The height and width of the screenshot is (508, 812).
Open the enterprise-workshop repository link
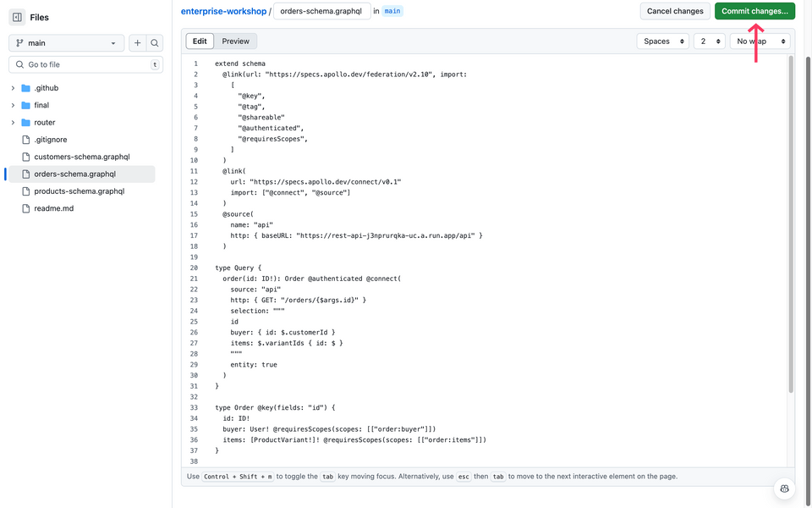[x=223, y=11]
